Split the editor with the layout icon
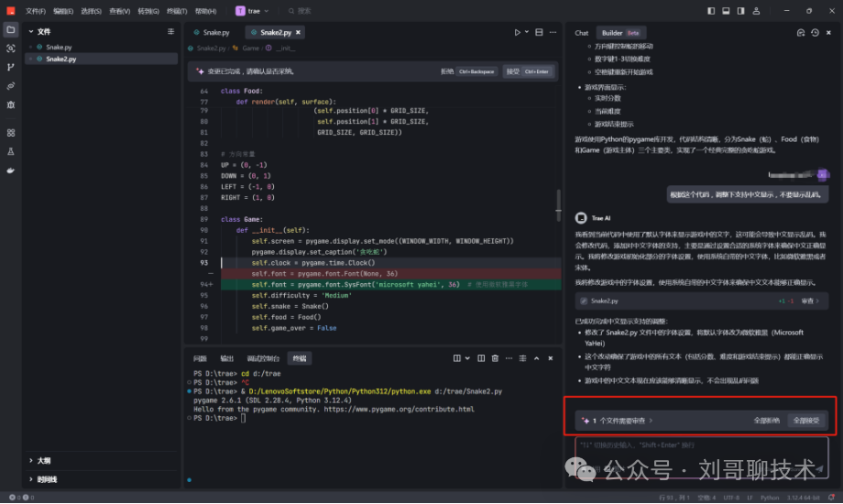The image size is (843, 504). (x=539, y=33)
